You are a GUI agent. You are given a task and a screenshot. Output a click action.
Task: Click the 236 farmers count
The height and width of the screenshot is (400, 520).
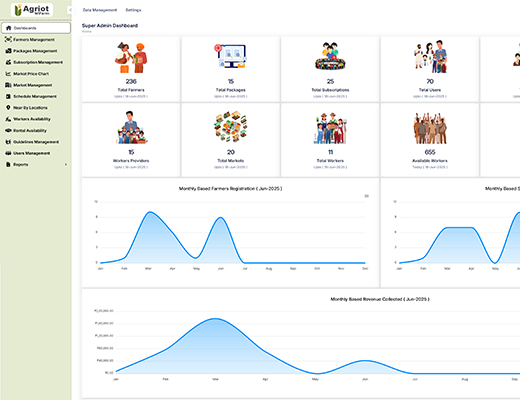131,81
